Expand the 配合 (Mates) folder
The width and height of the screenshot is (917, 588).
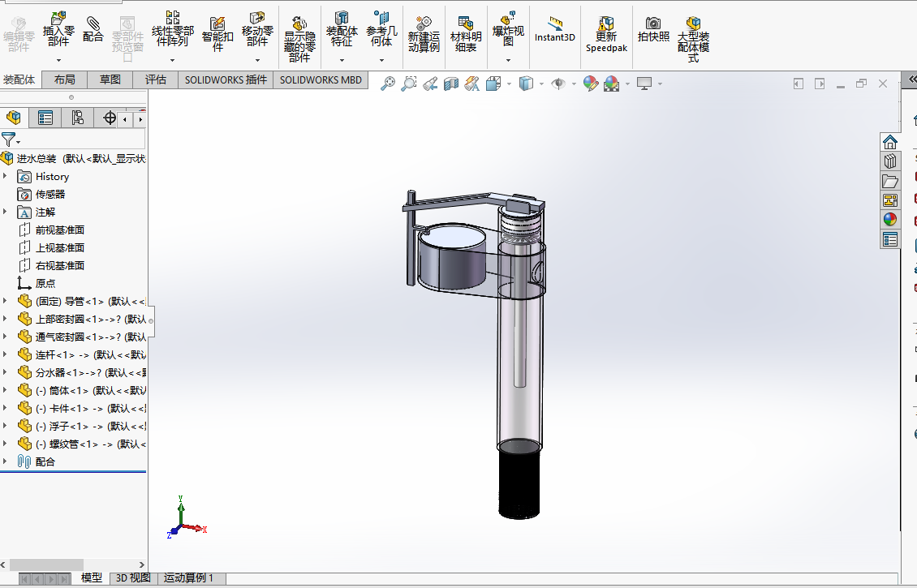5,461
